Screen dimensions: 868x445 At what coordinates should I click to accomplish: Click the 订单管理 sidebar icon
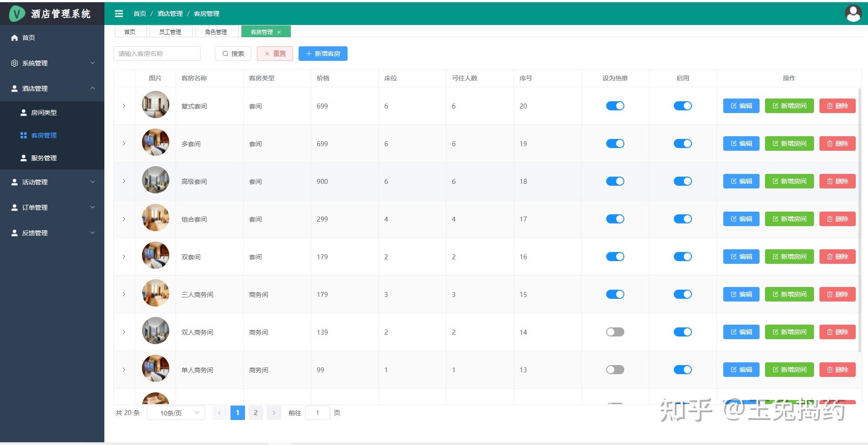click(13, 208)
